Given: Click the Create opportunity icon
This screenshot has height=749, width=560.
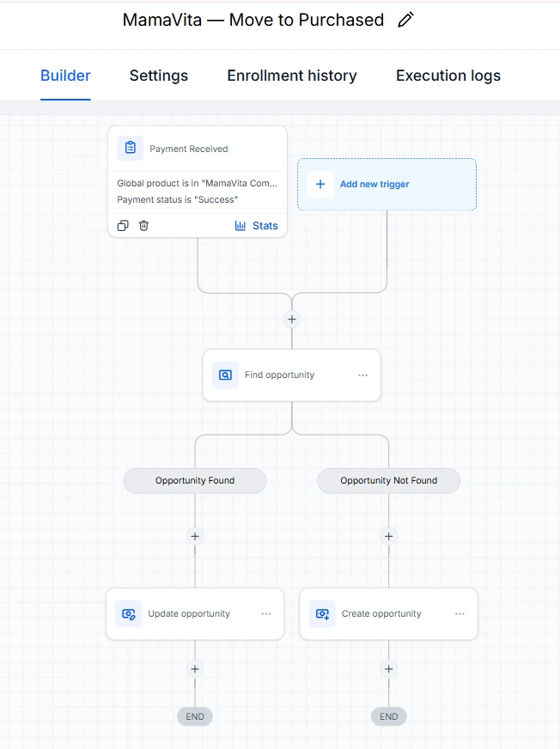Looking at the screenshot, I should (x=323, y=614).
